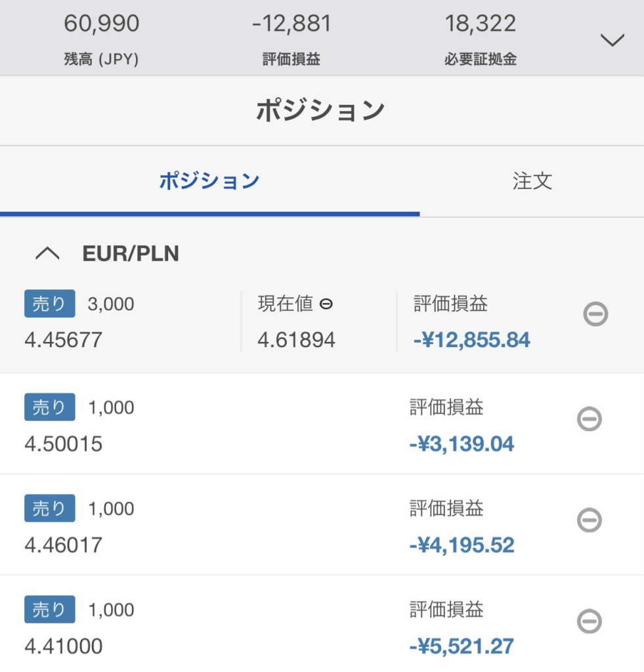
Task: Tap the 評価損益 total -12,881 in header
Action: tap(291, 23)
